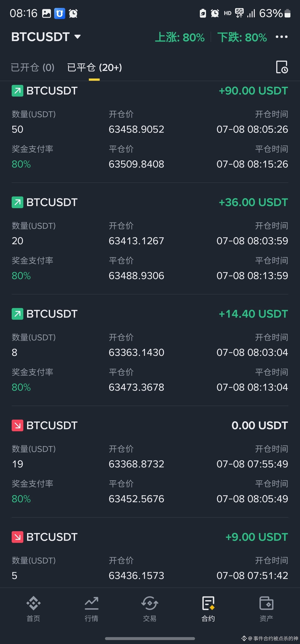Image resolution: width=300 pixels, height=644 pixels.
Task: Open the three-dot more options menu
Action: point(281,37)
